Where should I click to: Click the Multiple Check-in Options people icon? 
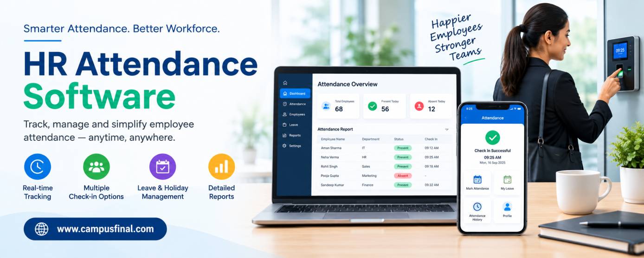tap(97, 167)
